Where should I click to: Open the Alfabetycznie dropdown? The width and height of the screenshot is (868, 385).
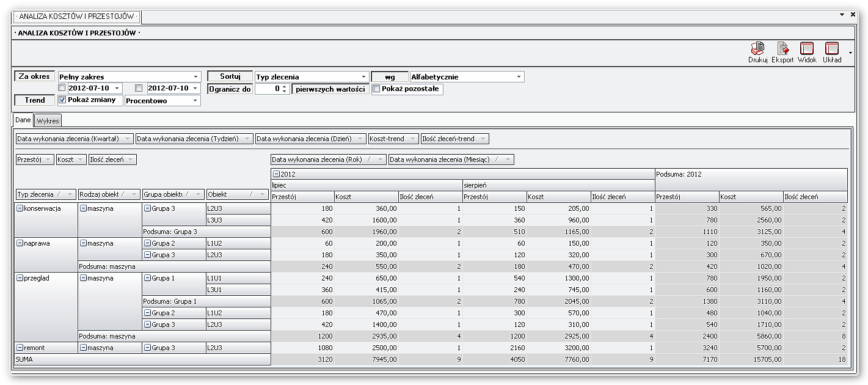coord(519,77)
